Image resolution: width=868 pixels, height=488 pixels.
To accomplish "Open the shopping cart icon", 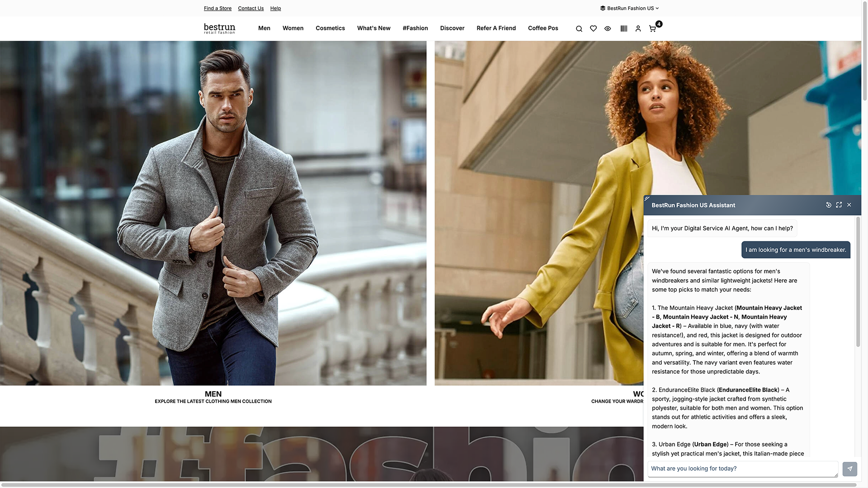I will [652, 28].
